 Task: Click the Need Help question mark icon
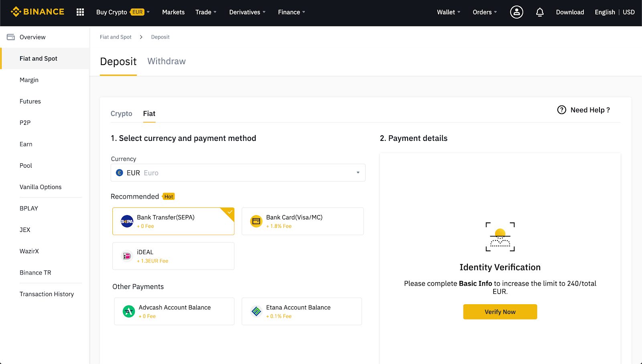(x=562, y=110)
